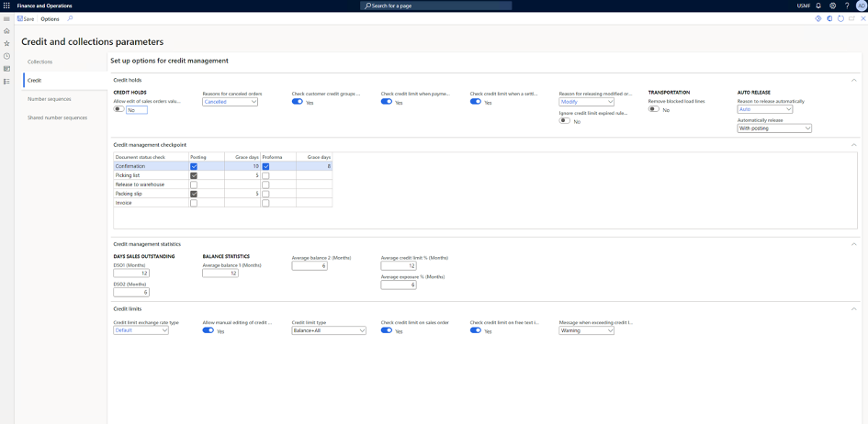Switch to the Collections tab
Screen dimensions: 868x424
(x=39, y=61)
